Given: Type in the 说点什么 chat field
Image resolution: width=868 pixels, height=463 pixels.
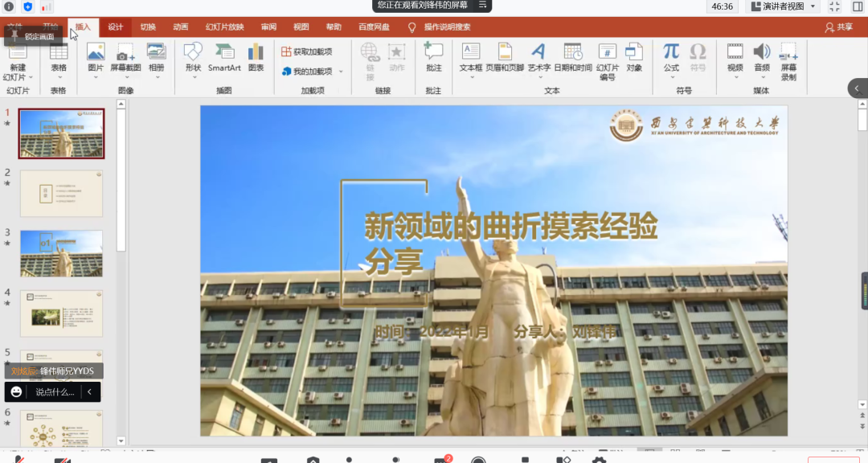Looking at the screenshot, I should (x=55, y=392).
